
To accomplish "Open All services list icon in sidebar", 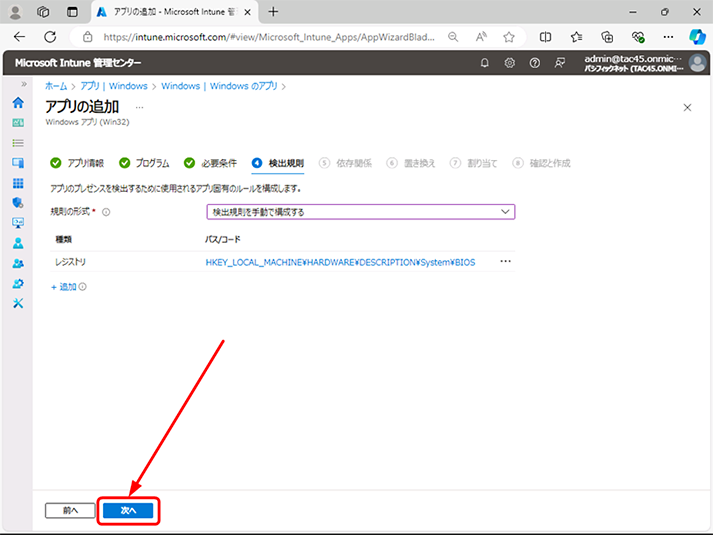I will [x=18, y=143].
